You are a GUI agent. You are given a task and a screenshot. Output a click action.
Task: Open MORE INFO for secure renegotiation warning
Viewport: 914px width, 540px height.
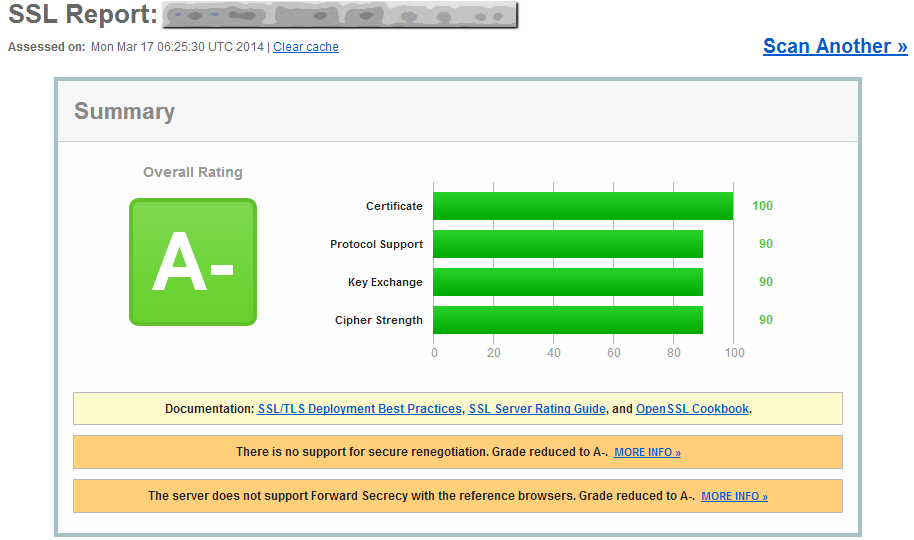coord(647,453)
